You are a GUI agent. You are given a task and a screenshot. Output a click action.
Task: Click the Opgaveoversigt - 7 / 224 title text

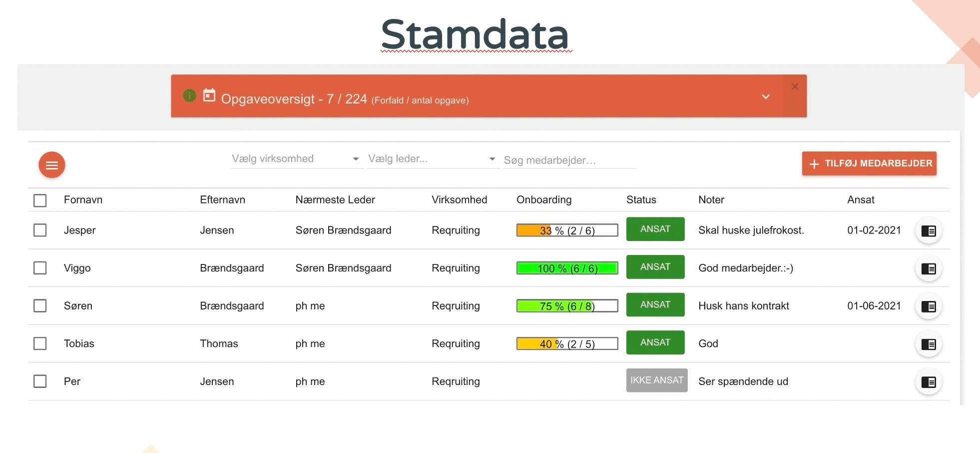point(294,99)
